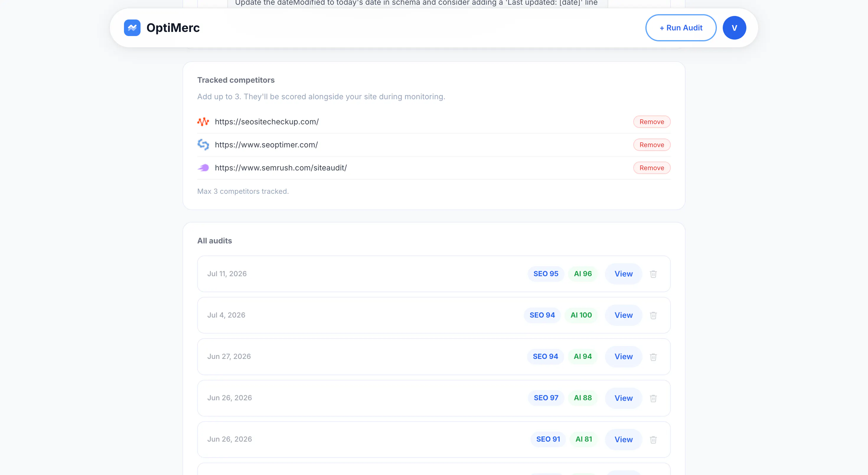Image resolution: width=868 pixels, height=475 pixels.
Task: Click the seositecheckup favicon icon
Action: pyautogui.click(x=203, y=122)
